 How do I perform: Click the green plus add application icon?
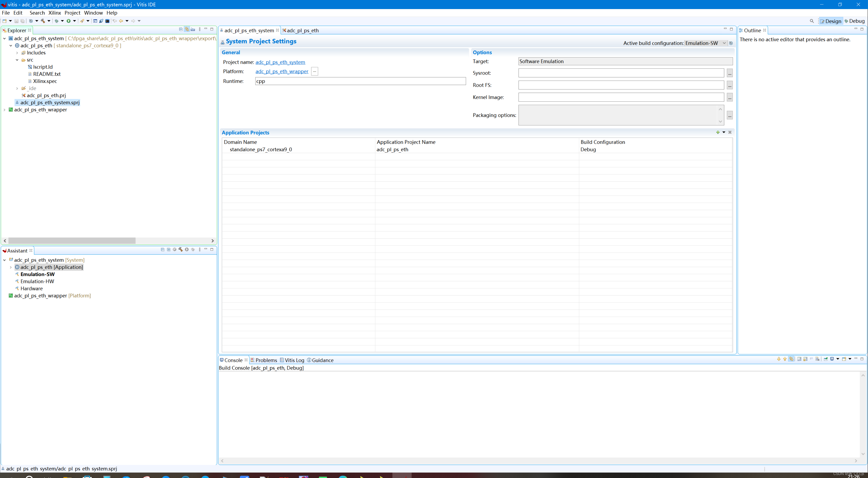pos(718,132)
